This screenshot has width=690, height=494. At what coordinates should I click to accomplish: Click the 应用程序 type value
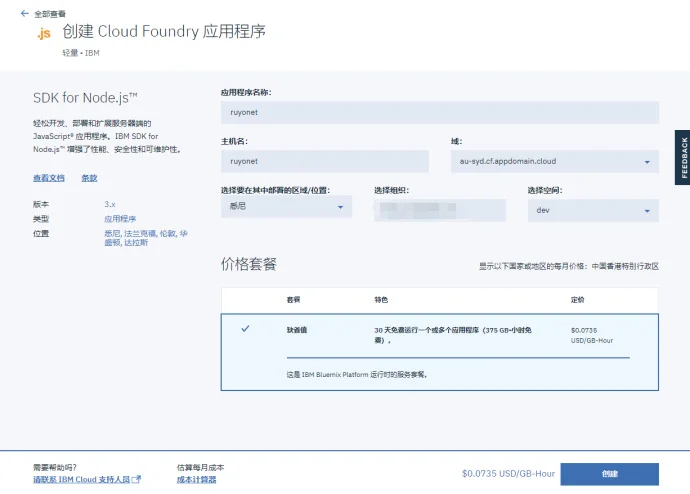click(120, 219)
